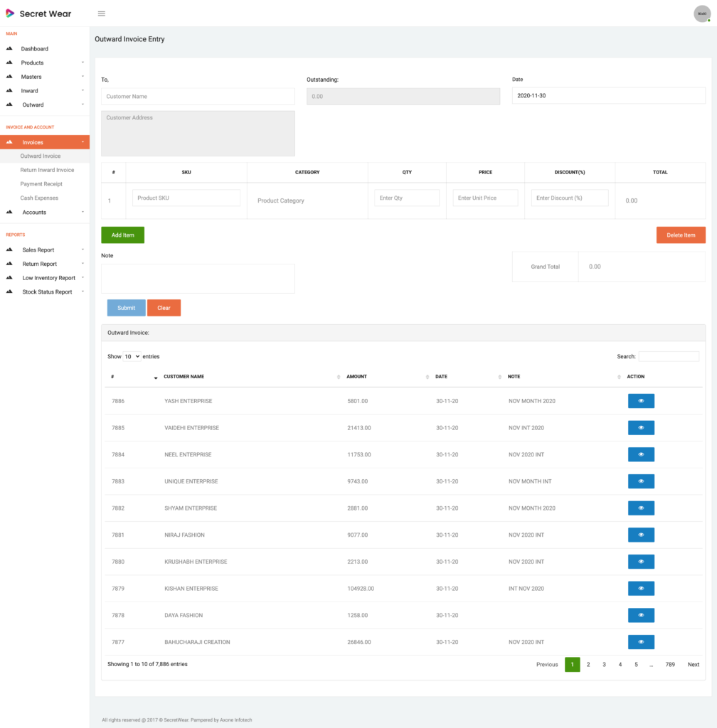The height and width of the screenshot is (728, 717).
Task: Sort table by Amount column header
Action: point(357,377)
